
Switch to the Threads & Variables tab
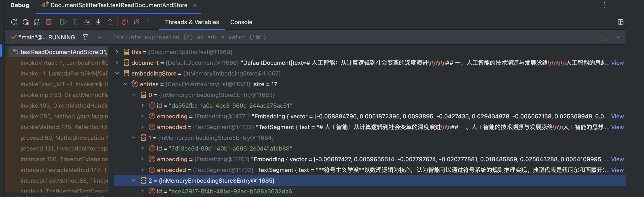tap(192, 22)
